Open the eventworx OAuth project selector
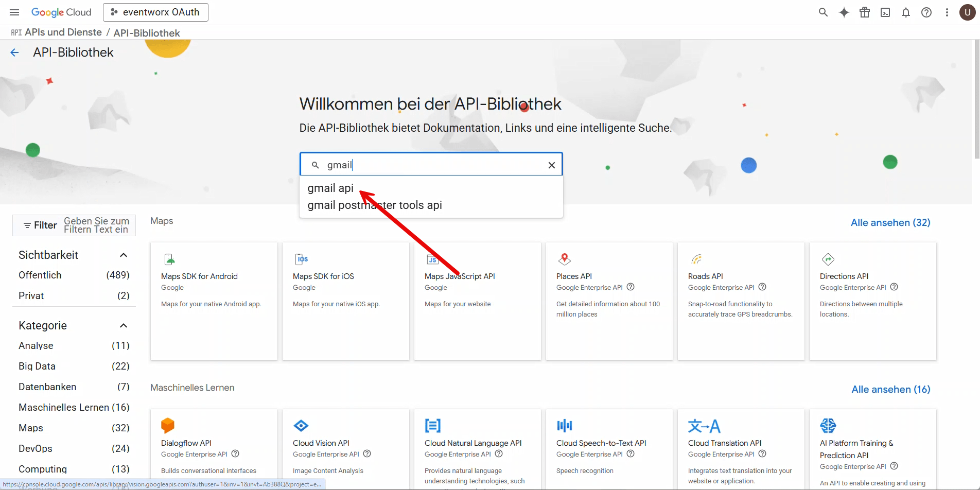 click(x=155, y=12)
